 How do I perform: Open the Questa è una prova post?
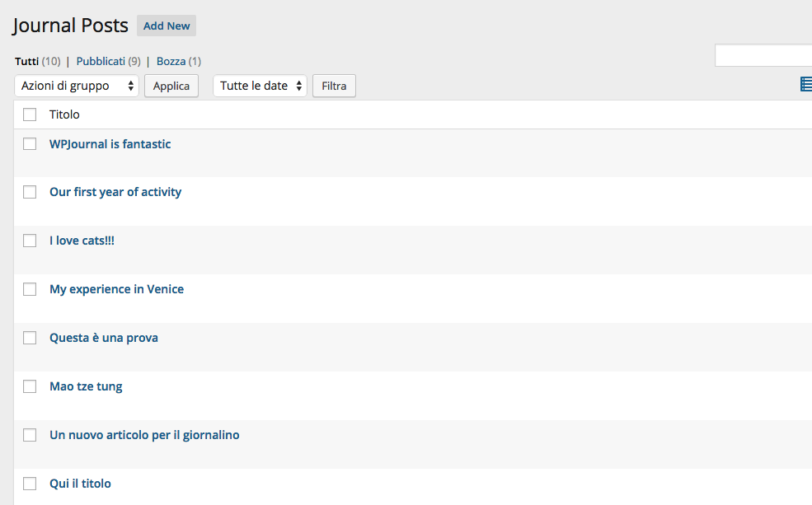click(104, 338)
